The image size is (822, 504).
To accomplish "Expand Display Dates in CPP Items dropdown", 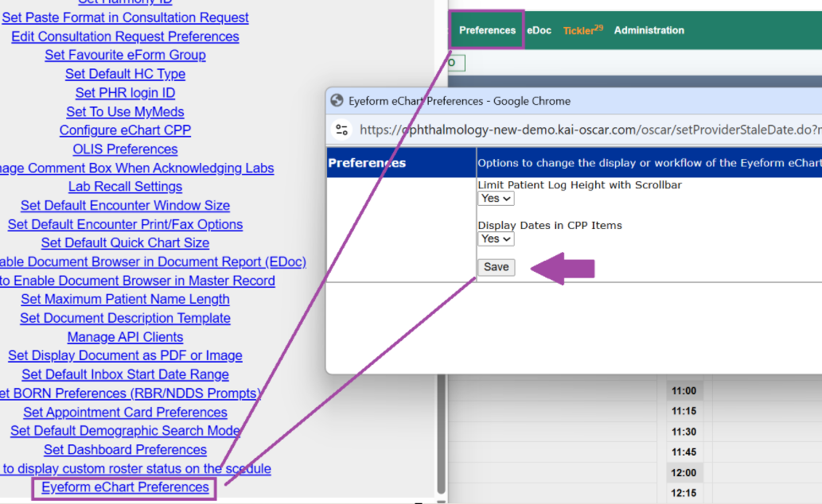I will tap(496, 239).
